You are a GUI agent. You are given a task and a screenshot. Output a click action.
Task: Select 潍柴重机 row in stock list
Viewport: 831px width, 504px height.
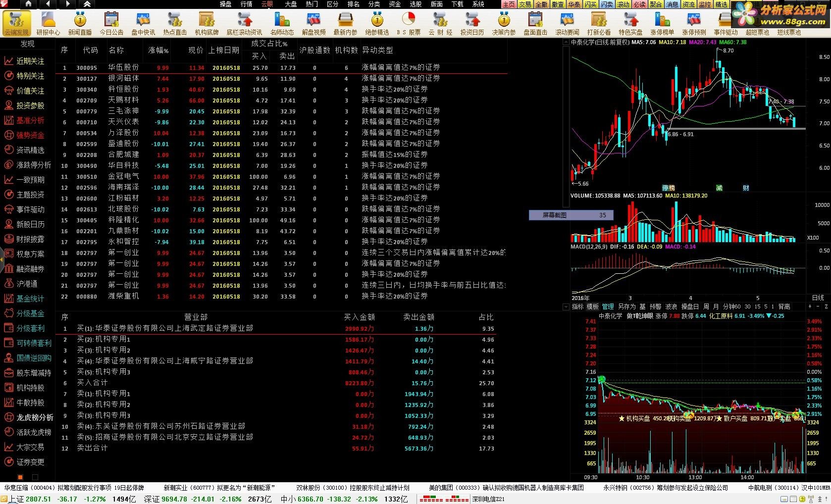coord(282,297)
